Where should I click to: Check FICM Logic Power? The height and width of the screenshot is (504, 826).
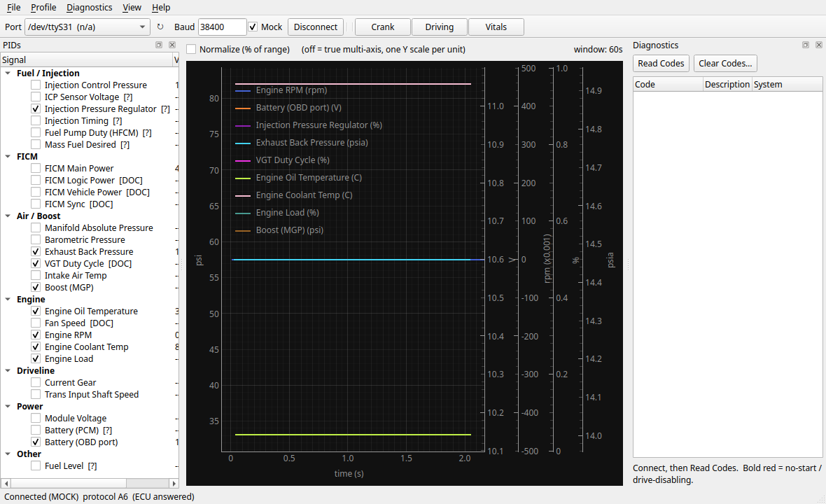[x=36, y=180]
